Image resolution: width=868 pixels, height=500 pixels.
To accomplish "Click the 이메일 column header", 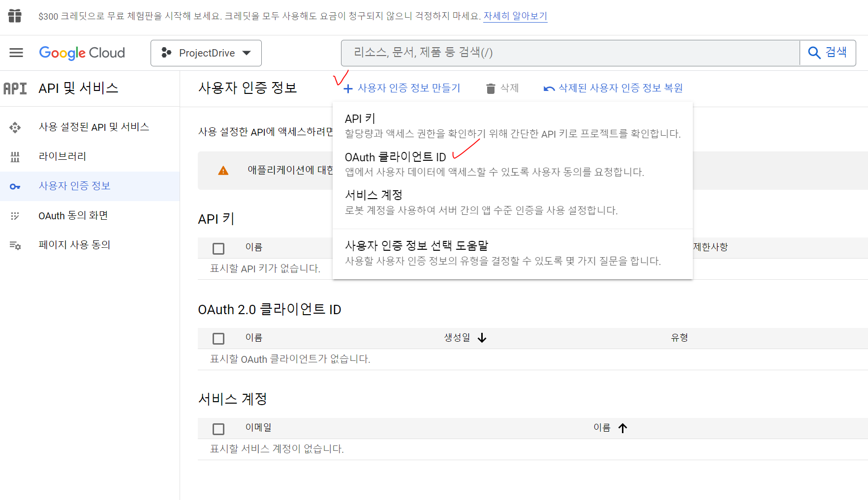I will (258, 428).
